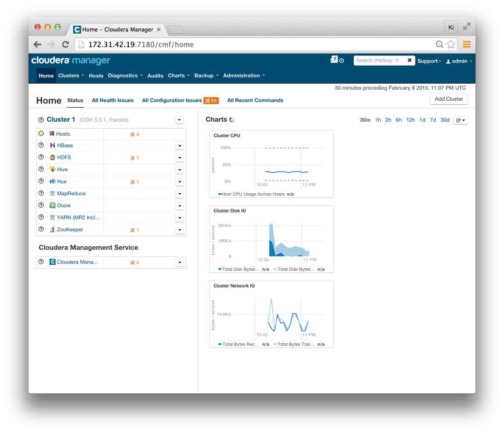Open the Support menu
Viewport: 504px width, 433px height.
click(429, 61)
